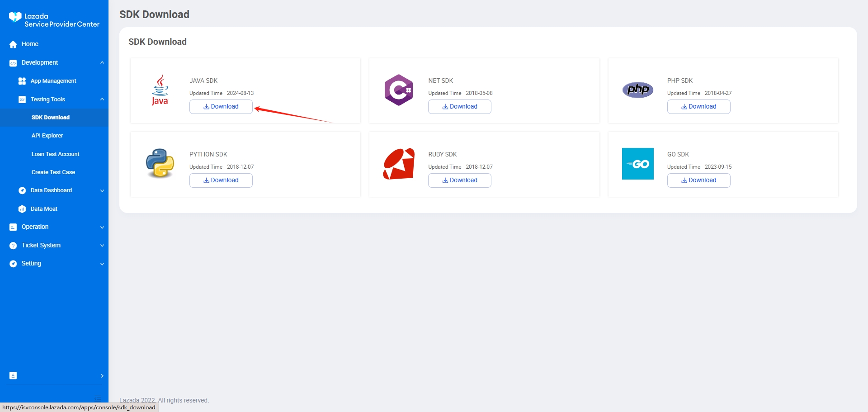
Task: Click the 2018-04-27 updated date
Action: (x=718, y=93)
